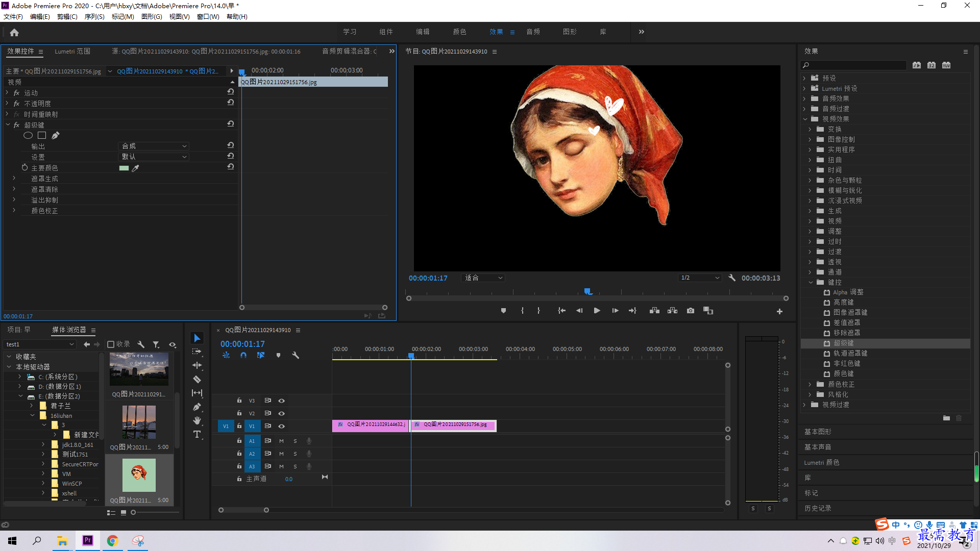Viewport: 980px width, 551px height.
Task: Add Marker in program monitor
Action: (503, 311)
